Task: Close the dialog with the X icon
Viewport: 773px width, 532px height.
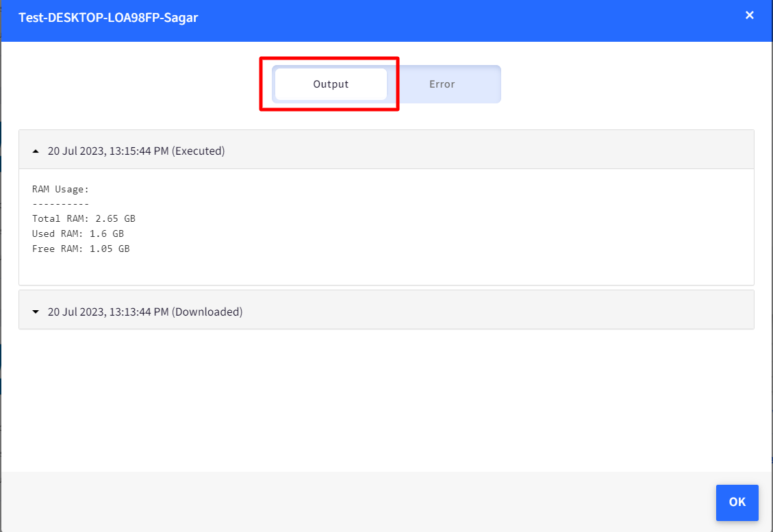Action: [749, 15]
